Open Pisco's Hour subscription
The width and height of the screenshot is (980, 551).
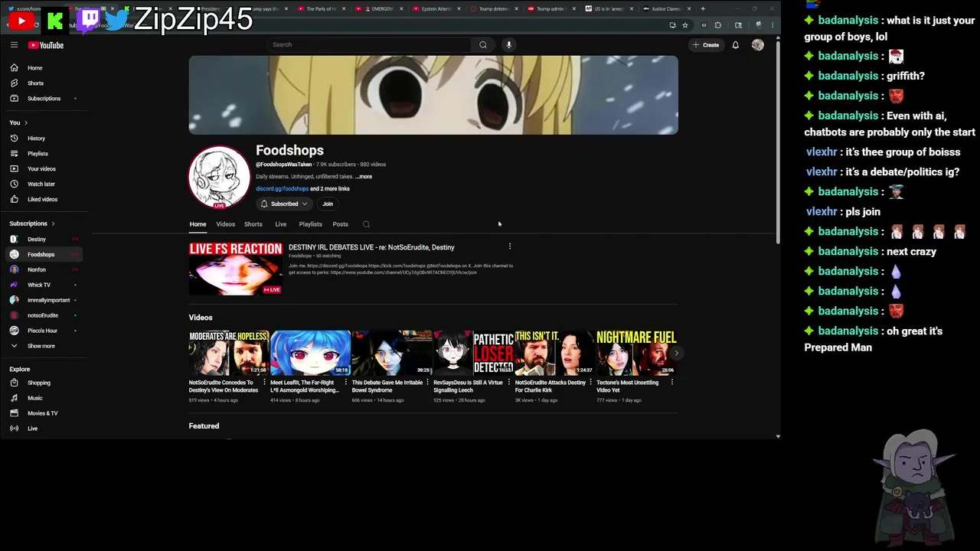[x=44, y=331]
